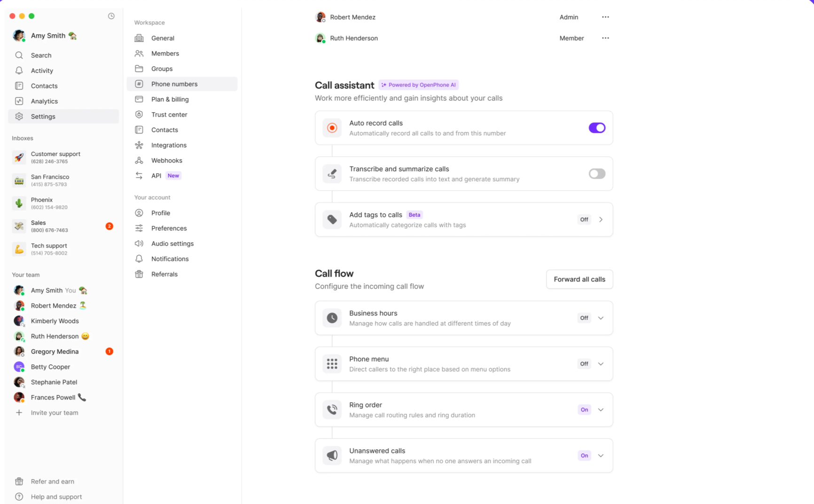Click the Member role label for Ruth Henderson
Screen dimensions: 814x504
(x=571, y=38)
